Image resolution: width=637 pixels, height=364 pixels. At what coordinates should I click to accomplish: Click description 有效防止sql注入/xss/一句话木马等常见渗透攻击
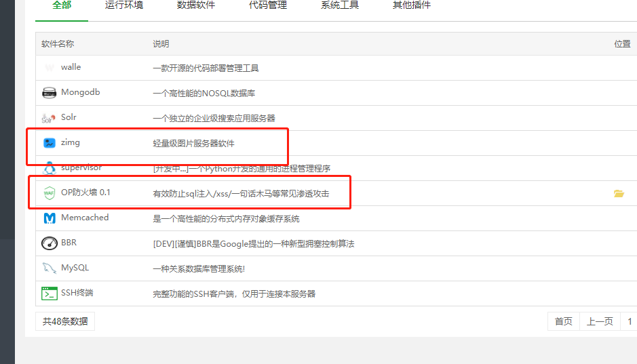coord(241,194)
